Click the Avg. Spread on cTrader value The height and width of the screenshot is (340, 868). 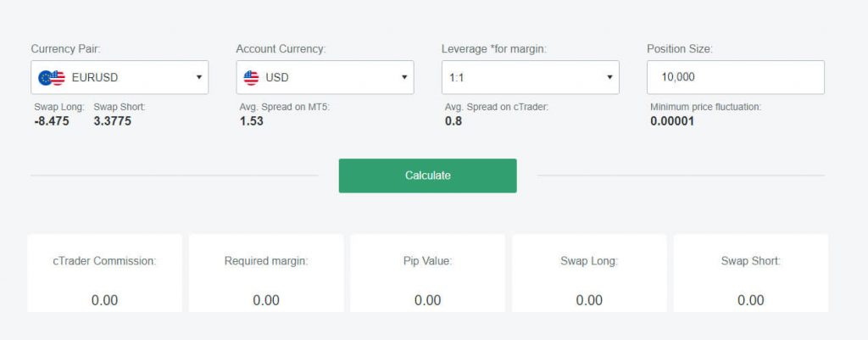coord(453,121)
